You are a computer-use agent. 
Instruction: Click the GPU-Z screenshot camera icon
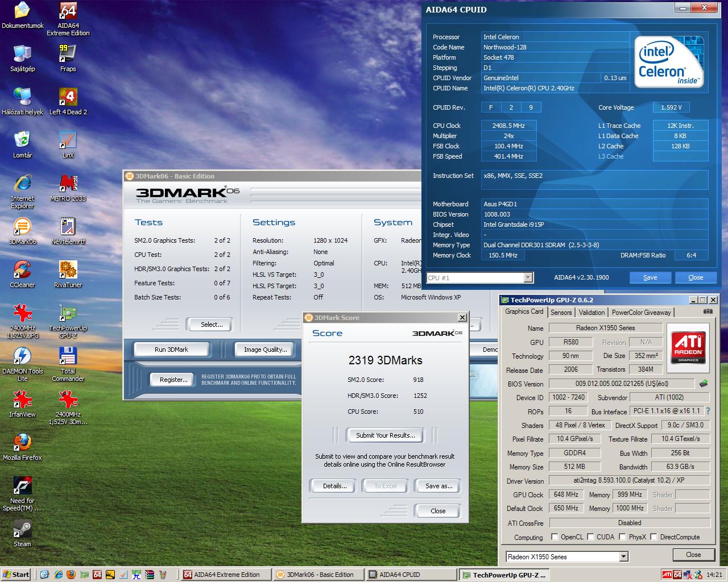(x=708, y=311)
